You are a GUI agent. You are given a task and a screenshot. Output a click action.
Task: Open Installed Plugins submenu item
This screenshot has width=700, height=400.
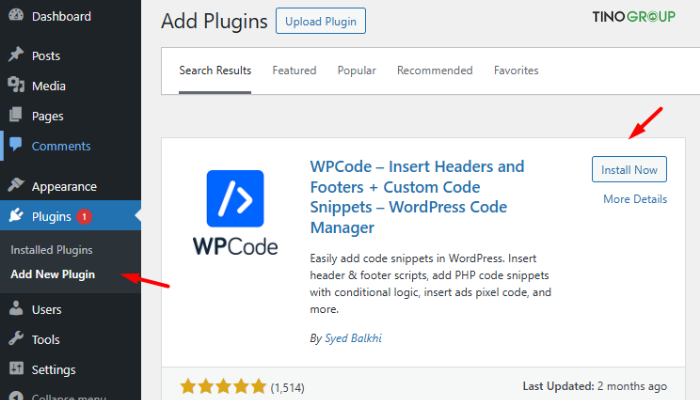coord(52,250)
